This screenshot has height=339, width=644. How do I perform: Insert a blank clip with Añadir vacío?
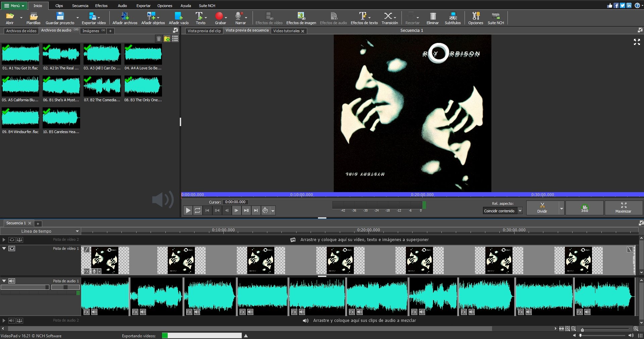click(x=178, y=18)
